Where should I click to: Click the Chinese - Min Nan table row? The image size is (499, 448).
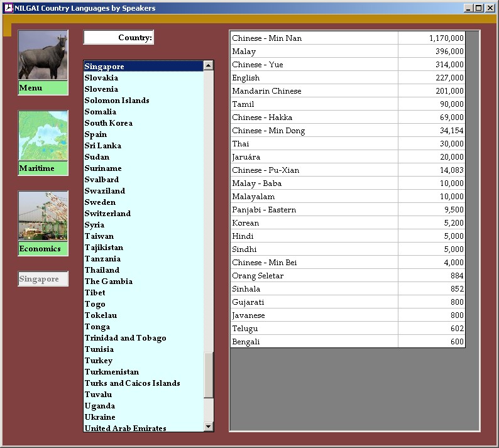pos(314,38)
